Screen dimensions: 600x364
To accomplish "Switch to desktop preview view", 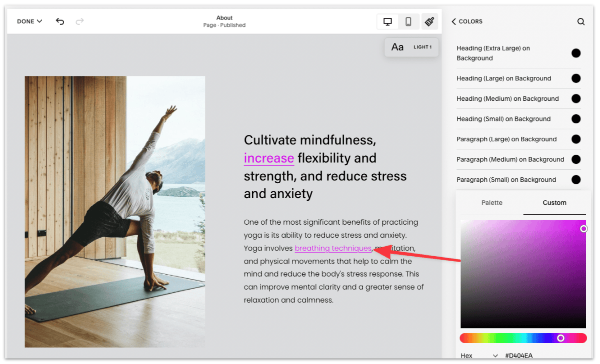I will pyautogui.click(x=387, y=21).
